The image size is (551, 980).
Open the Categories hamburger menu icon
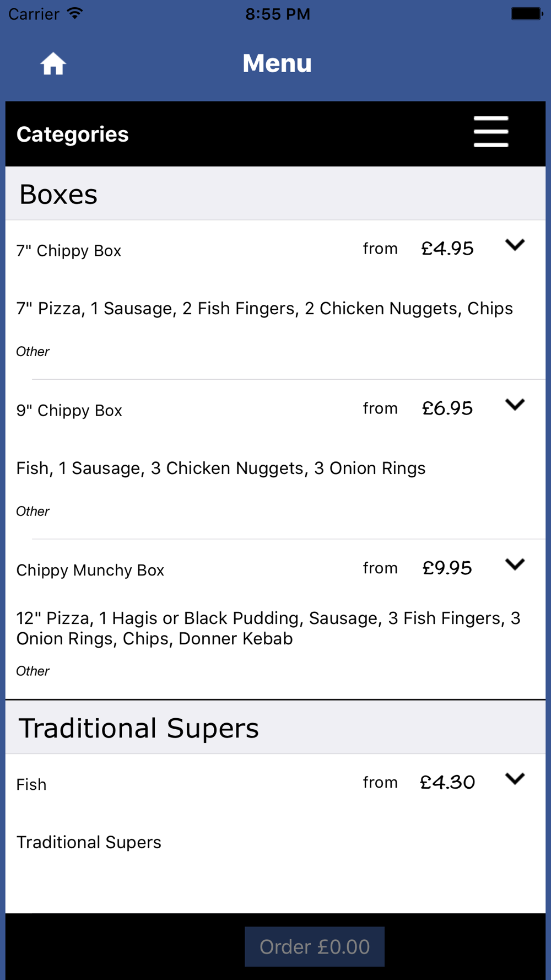click(491, 132)
